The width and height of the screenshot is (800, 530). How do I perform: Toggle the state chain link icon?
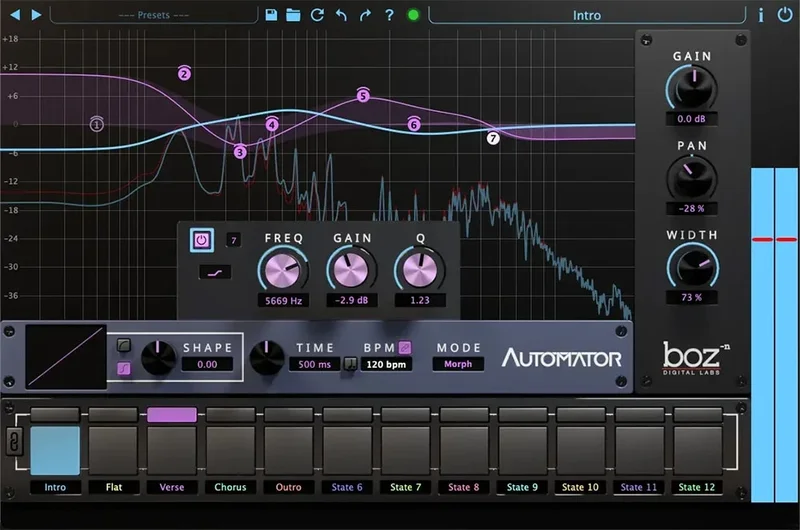click(14, 442)
